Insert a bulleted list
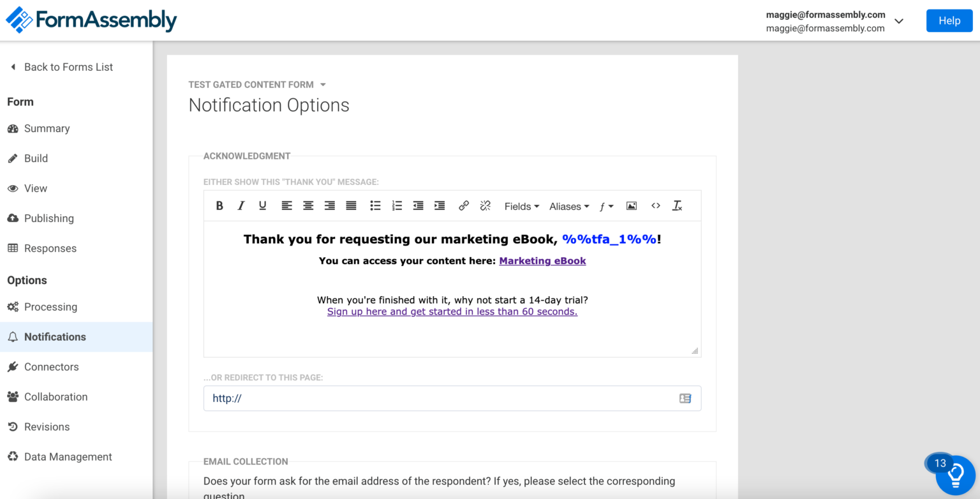Image resolution: width=980 pixels, height=499 pixels. tap(375, 206)
